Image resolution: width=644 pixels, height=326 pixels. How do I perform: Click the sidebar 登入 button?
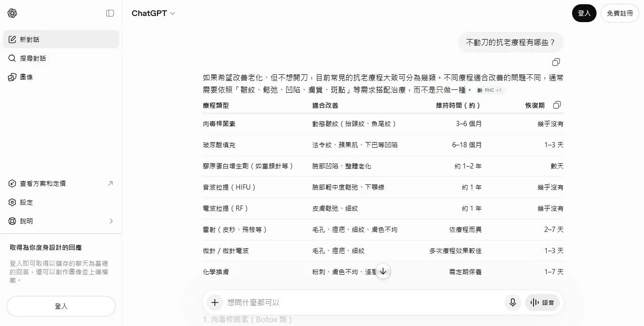pyautogui.click(x=61, y=306)
